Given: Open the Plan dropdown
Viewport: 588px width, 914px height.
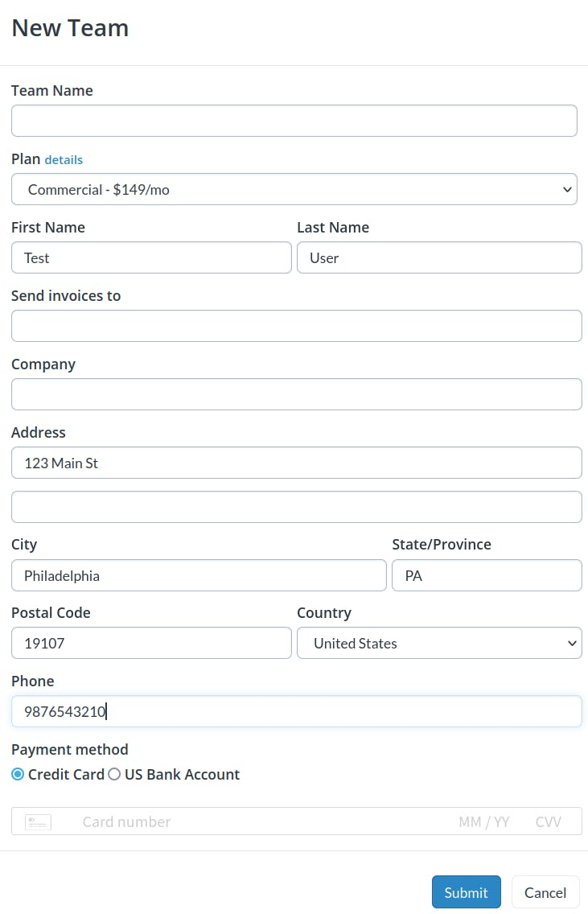Looking at the screenshot, I should [x=294, y=190].
